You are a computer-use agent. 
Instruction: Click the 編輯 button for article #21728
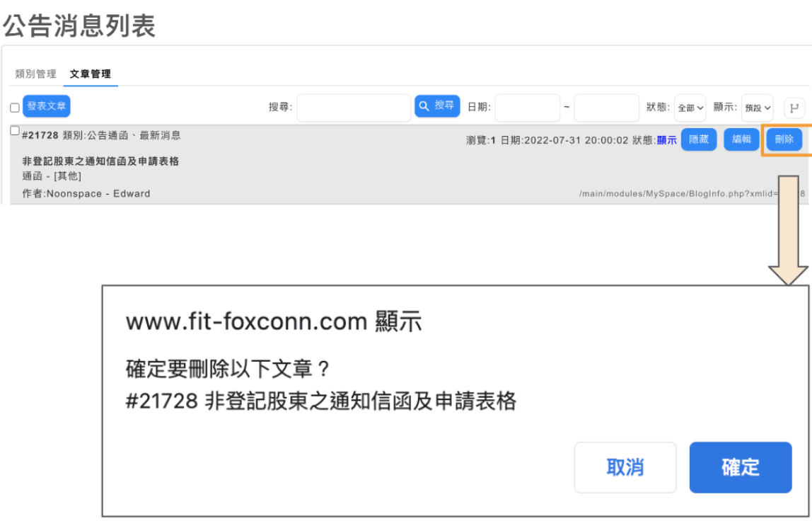[741, 139]
